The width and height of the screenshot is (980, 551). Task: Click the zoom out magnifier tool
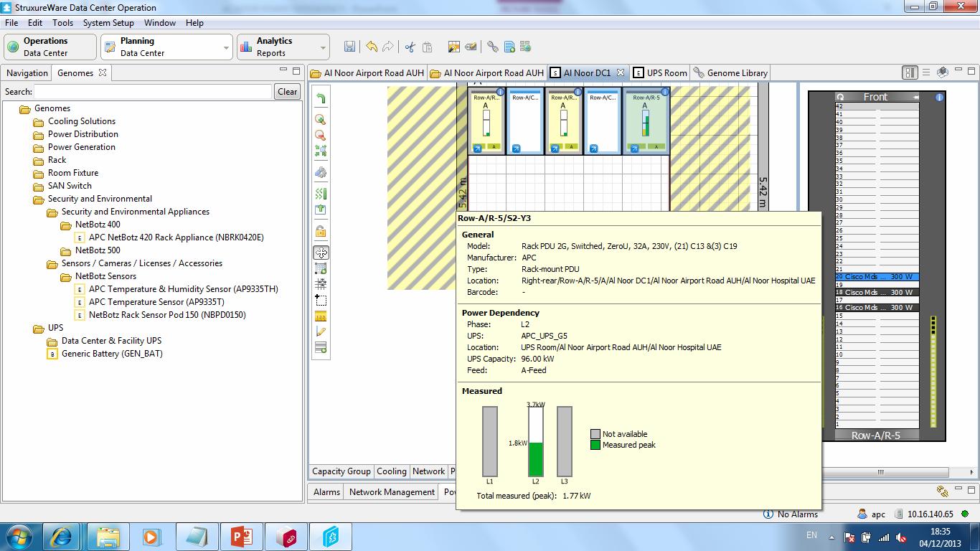coord(321,135)
